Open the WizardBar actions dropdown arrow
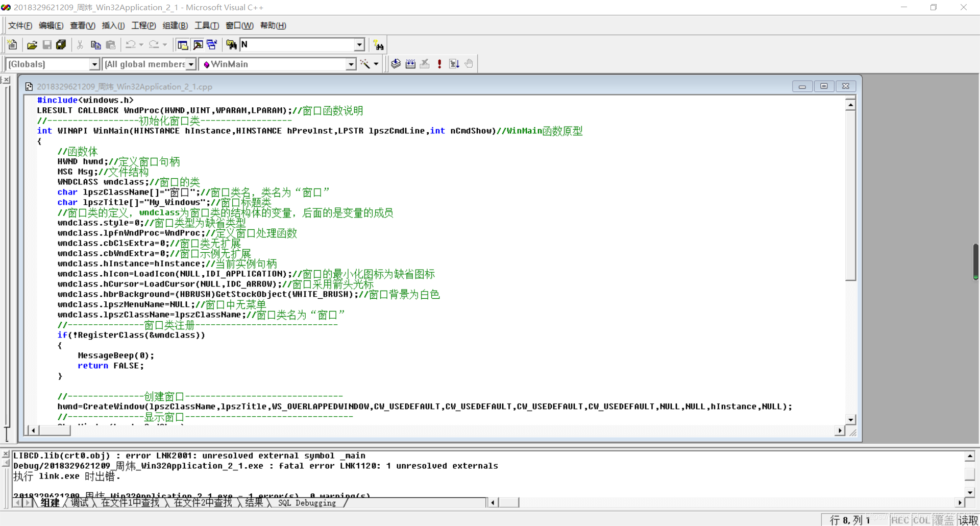 (x=376, y=64)
